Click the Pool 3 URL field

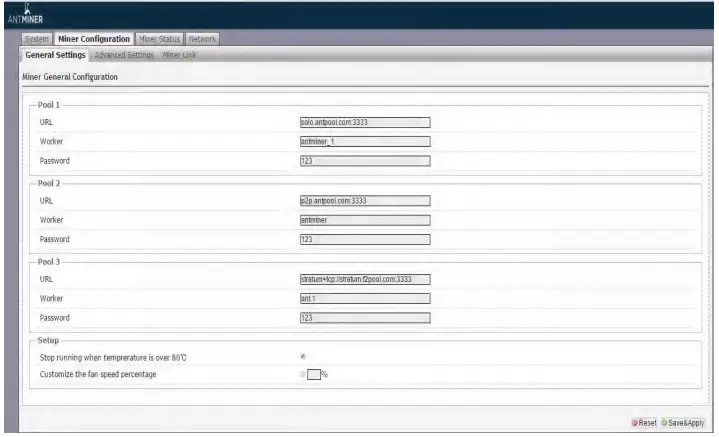tap(365, 279)
